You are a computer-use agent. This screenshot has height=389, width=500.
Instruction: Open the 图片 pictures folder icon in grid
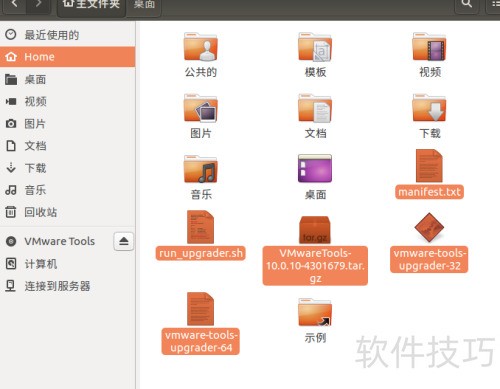[200, 108]
